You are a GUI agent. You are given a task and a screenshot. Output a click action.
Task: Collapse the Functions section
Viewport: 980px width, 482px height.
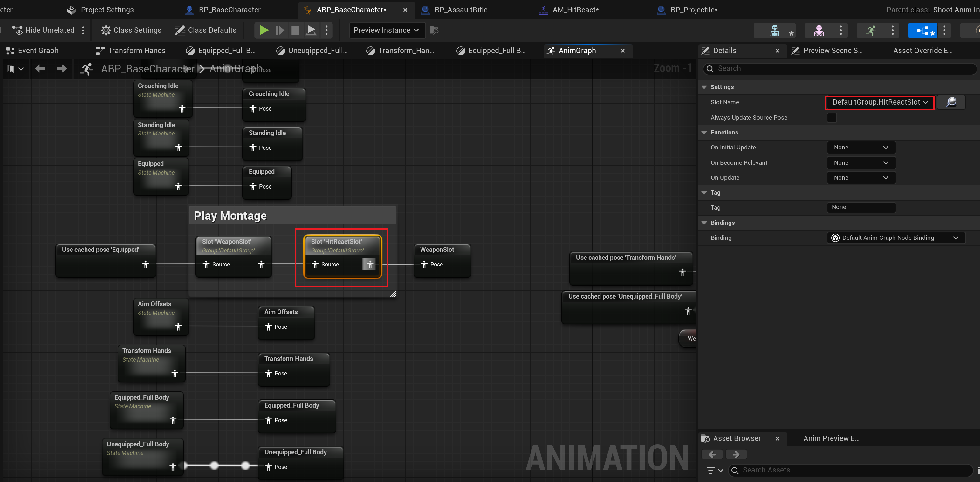(x=704, y=132)
